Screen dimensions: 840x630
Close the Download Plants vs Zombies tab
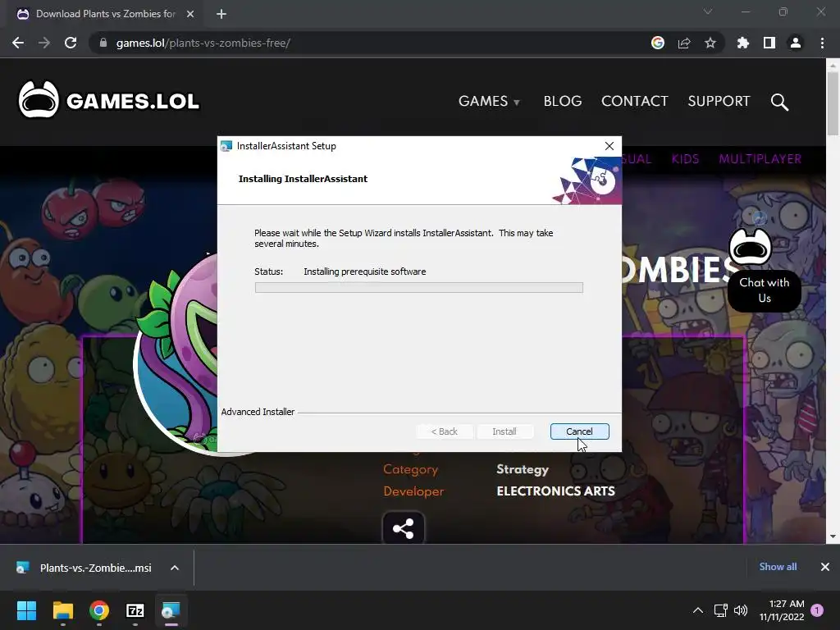(190, 14)
